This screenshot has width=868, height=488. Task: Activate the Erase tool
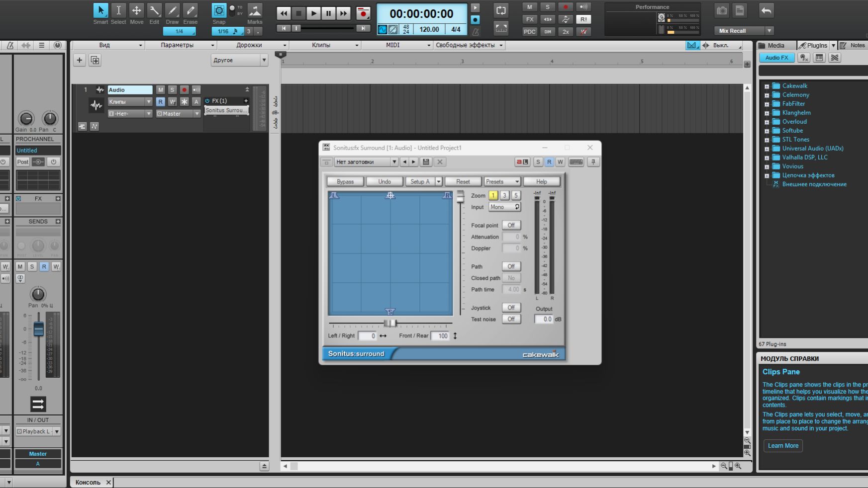coord(190,10)
